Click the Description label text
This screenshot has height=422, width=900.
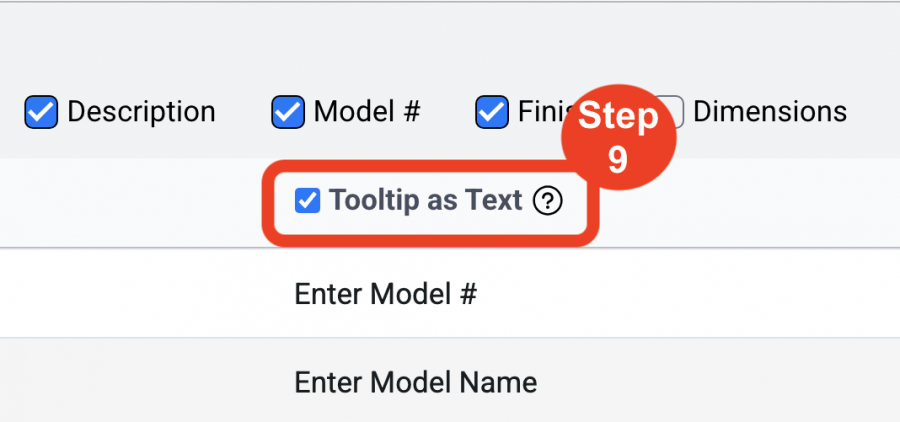[141, 112]
